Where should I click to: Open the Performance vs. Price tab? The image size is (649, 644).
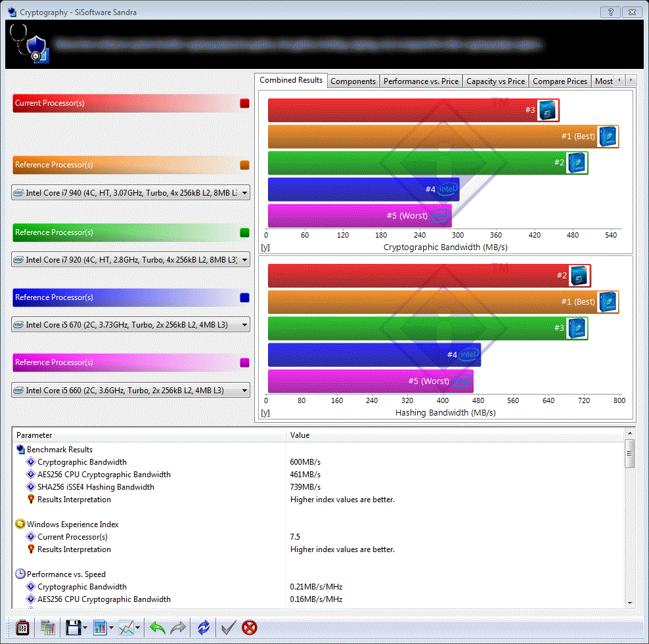point(421,81)
